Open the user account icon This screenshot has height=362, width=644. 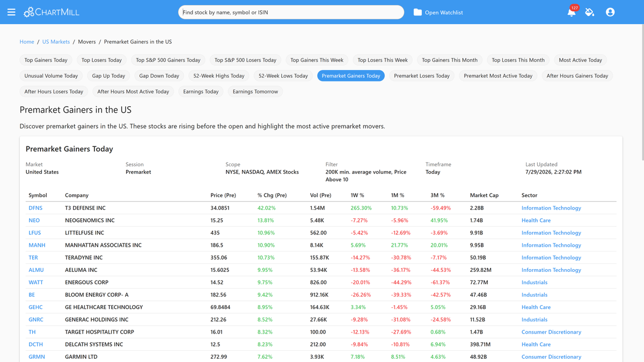tap(610, 12)
